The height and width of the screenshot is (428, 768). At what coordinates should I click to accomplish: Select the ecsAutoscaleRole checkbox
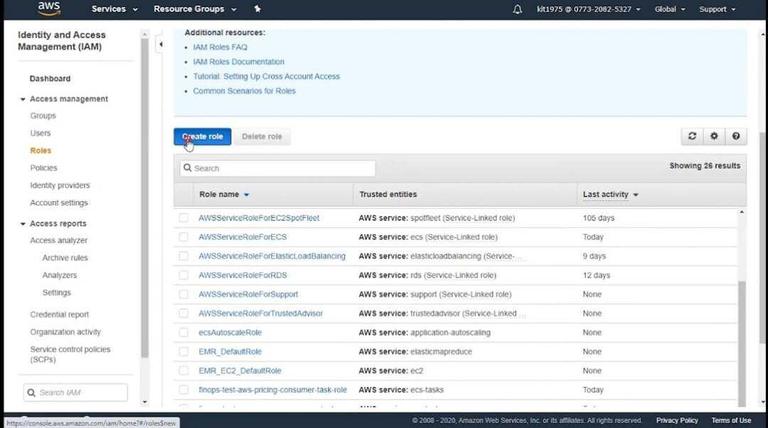[183, 333]
